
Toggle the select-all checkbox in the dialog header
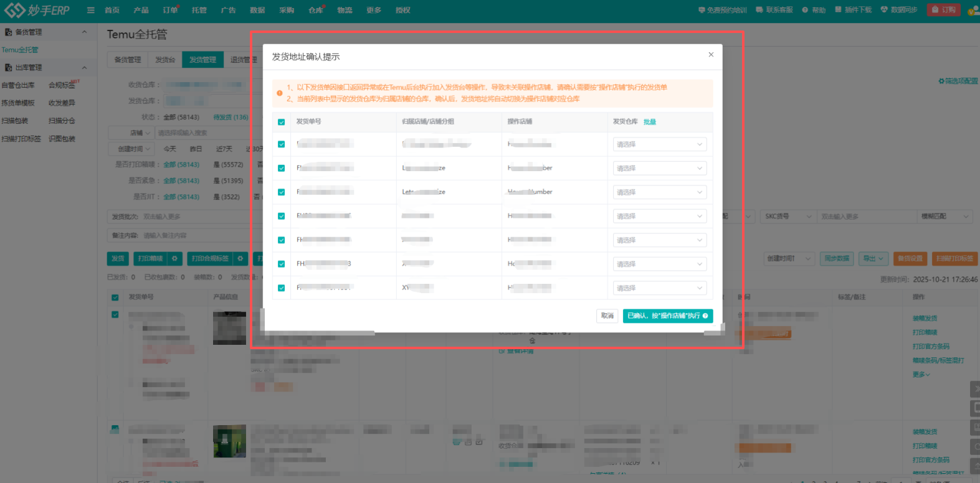click(x=282, y=122)
